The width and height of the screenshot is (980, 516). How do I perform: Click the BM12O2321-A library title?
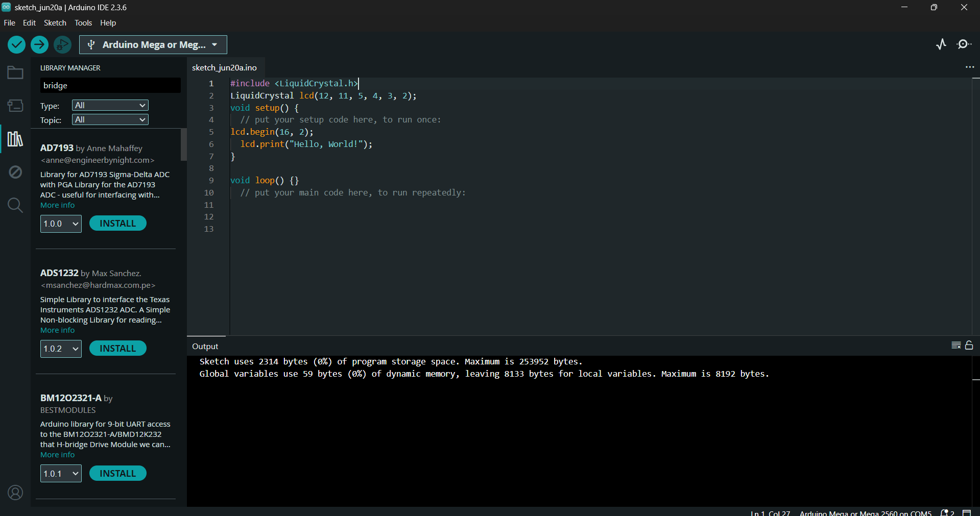pyautogui.click(x=71, y=398)
